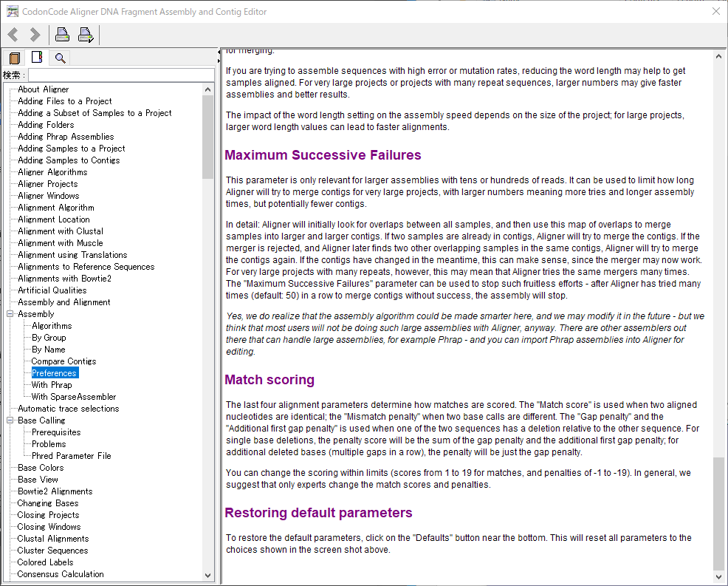Open the About Aligner topic
Screen dimensions: 728x586
coord(43,89)
